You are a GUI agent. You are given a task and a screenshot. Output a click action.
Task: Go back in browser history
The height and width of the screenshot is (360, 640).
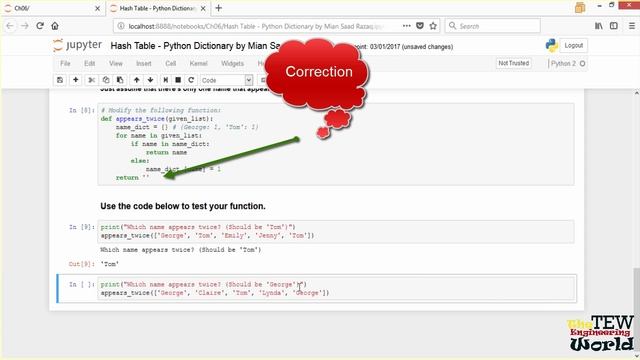(x=10, y=26)
